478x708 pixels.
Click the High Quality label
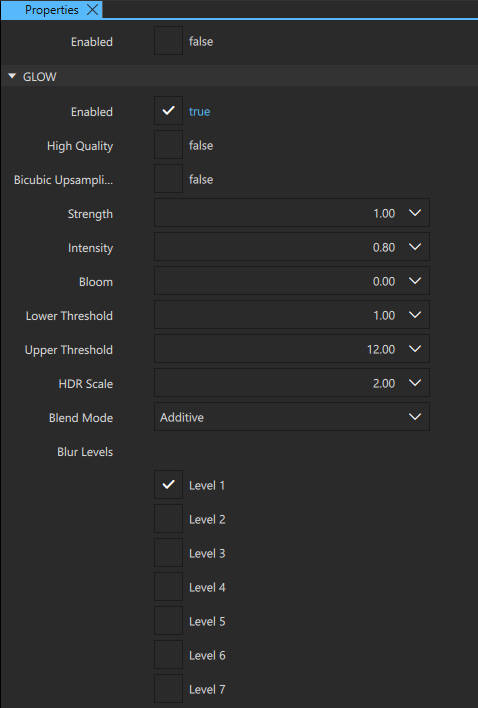point(80,146)
